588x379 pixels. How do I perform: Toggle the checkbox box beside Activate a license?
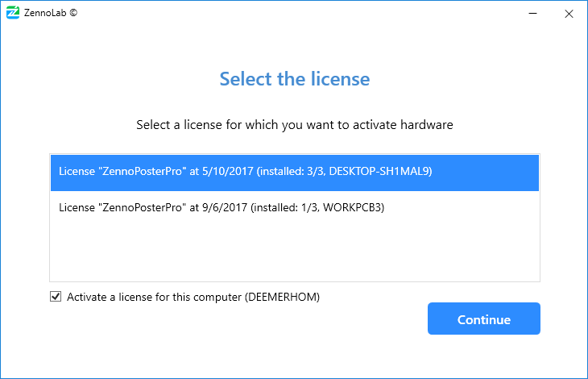(x=56, y=297)
